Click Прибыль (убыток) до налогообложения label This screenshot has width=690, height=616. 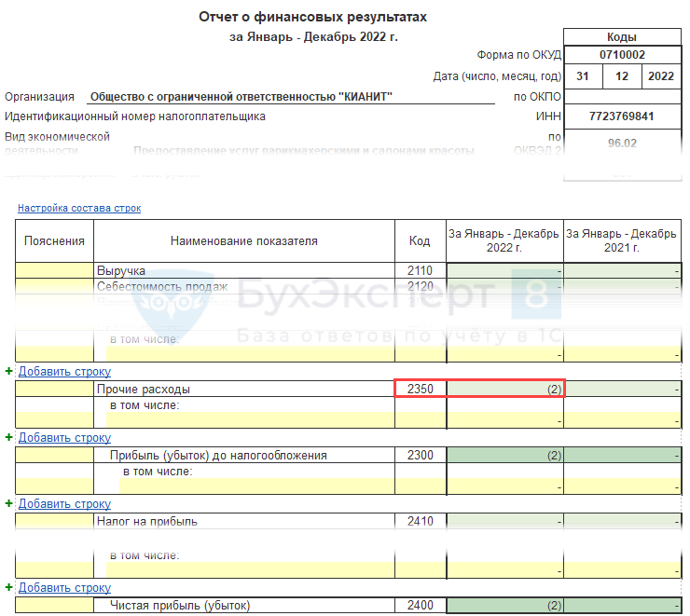point(218,456)
